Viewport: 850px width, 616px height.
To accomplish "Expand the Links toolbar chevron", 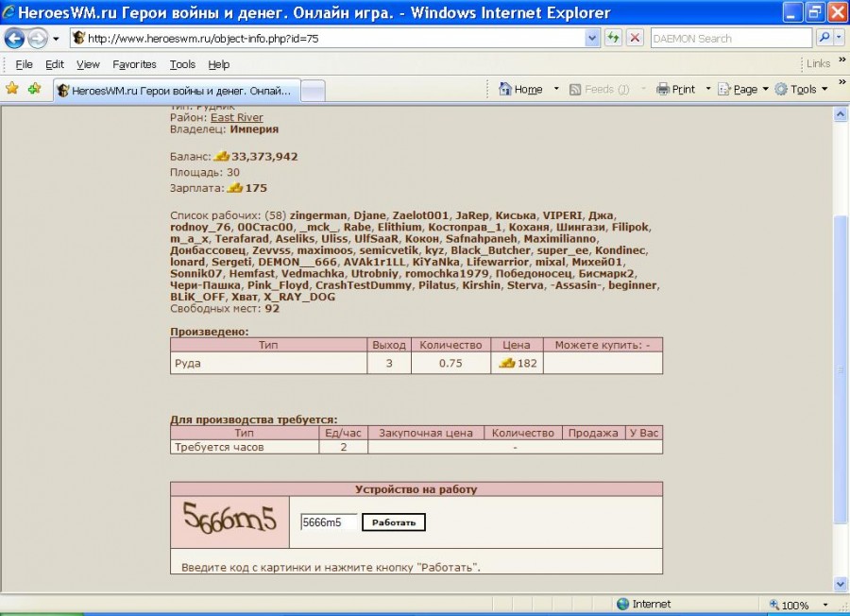I will coord(841,60).
